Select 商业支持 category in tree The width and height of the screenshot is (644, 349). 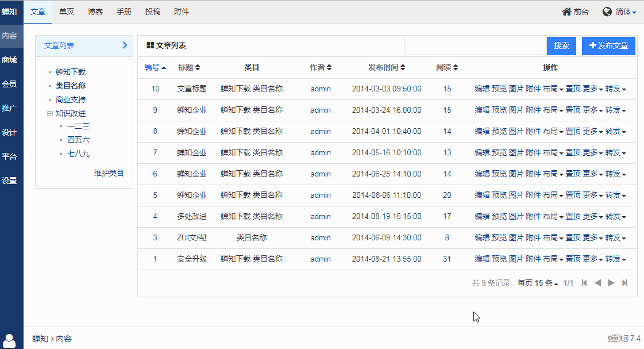(x=71, y=99)
